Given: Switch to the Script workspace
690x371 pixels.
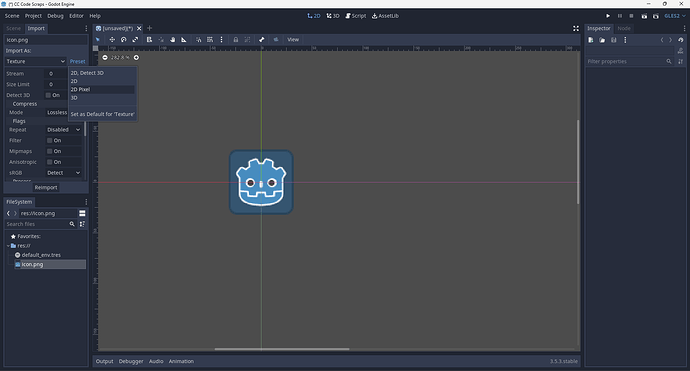Looking at the screenshot, I should [356, 16].
